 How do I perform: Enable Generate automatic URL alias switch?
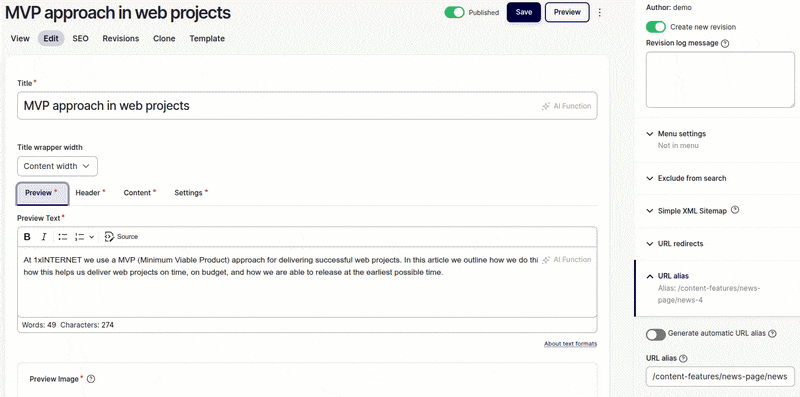tap(656, 335)
